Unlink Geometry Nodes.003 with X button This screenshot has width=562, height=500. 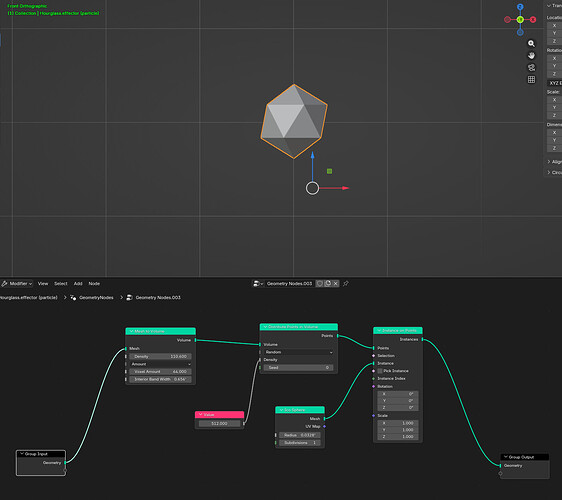pyautogui.click(x=335, y=284)
